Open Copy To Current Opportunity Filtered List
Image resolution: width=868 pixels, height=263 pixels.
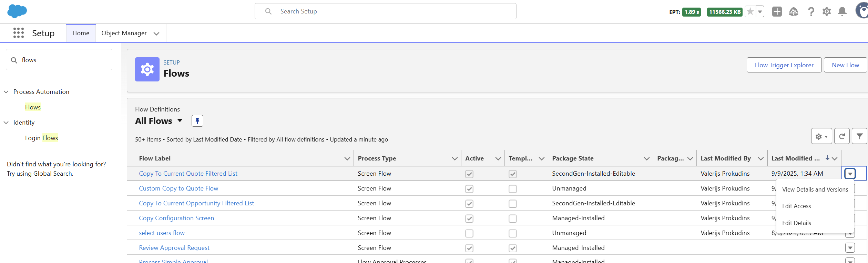pos(196,203)
